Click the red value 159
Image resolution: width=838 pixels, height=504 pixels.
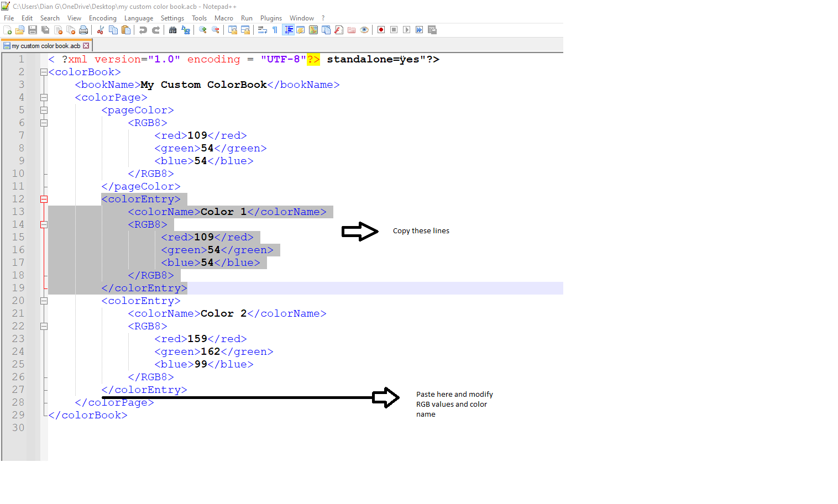197,339
